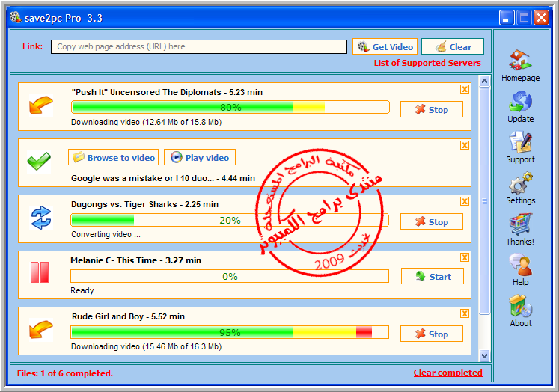Click Play video button
This screenshot has height=392, width=559.
[200, 157]
